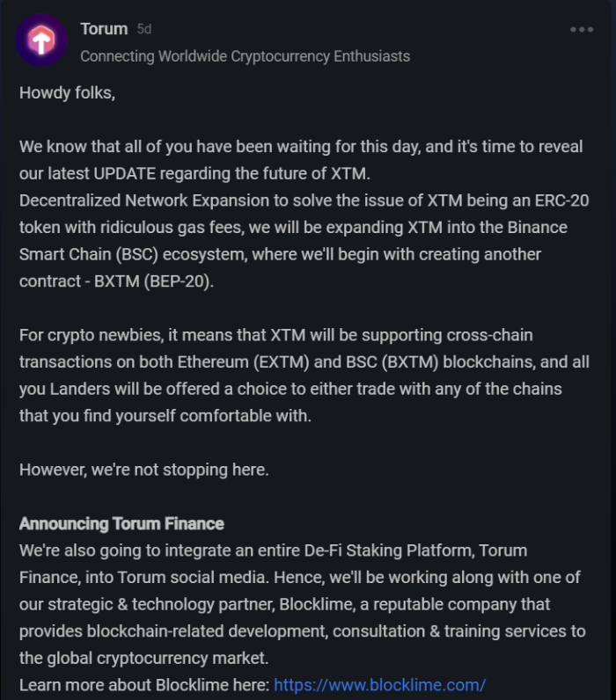Screen dimensions: 616x700
Task: Click the word UPDATE in the post
Action: pos(125,173)
